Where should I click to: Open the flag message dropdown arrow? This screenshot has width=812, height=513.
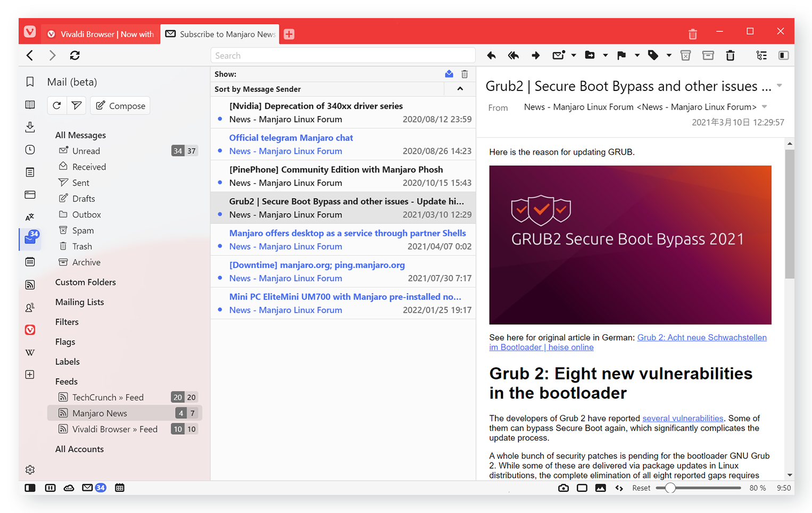coord(637,55)
